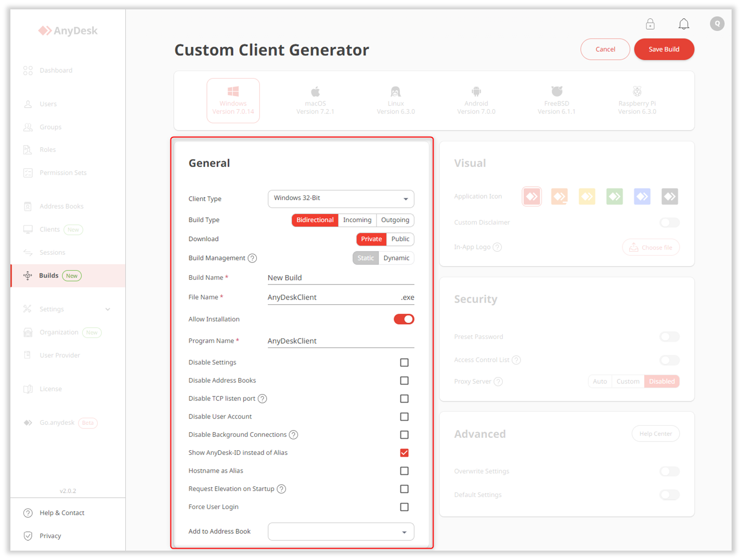Check Request Elevation on Startup checkbox
The height and width of the screenshot is (560, 742).
tap(404, 489)
